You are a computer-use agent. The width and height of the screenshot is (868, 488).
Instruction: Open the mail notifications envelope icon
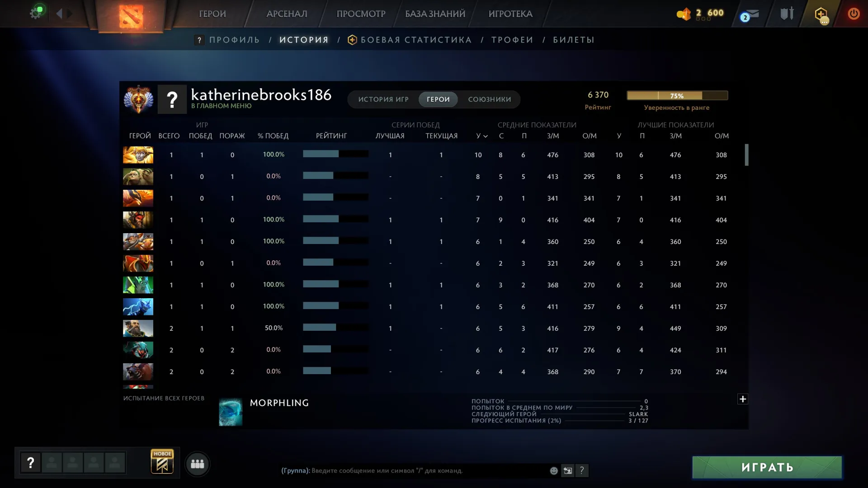coord(750,15)
